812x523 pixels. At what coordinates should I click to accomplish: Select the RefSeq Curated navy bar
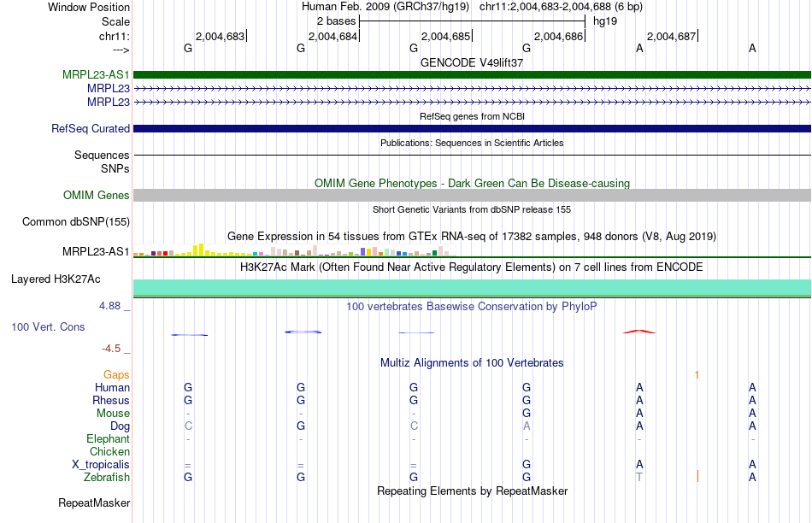473,128
